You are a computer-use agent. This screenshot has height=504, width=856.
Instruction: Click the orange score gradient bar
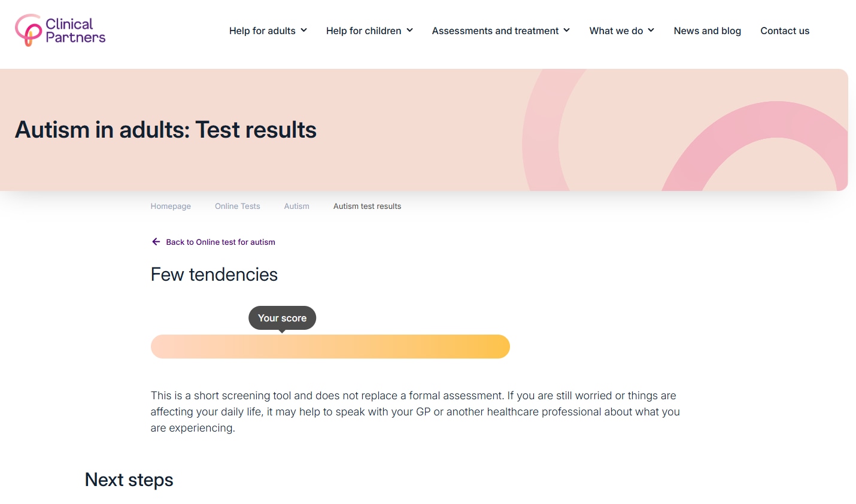point(330,347)
